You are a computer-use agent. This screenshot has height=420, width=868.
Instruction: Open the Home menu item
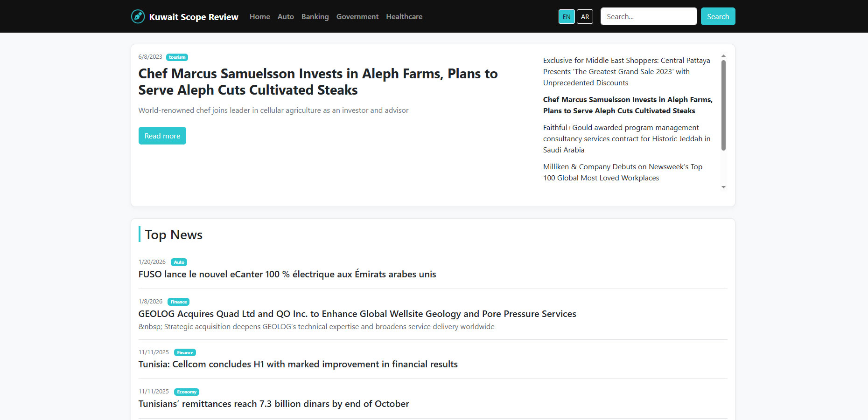pos(259,17)
